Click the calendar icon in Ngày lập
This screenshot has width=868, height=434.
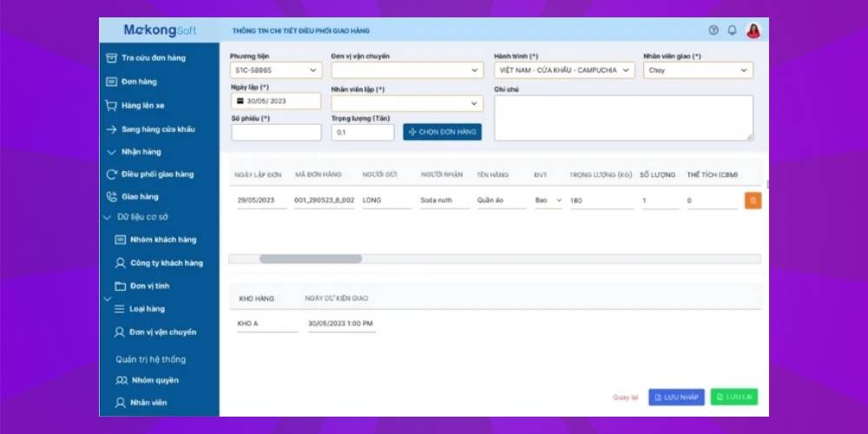[240, 102]
